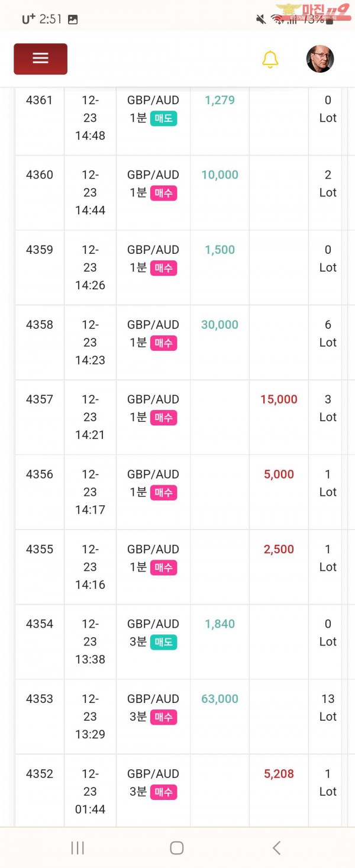Image resolution: width=355 pixels, height=868 pixels.
Task: Tap the yellow notification bell
Action: 270,59
